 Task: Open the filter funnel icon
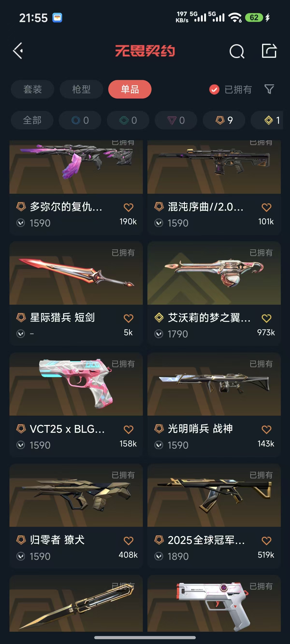(x=269, y=89)
